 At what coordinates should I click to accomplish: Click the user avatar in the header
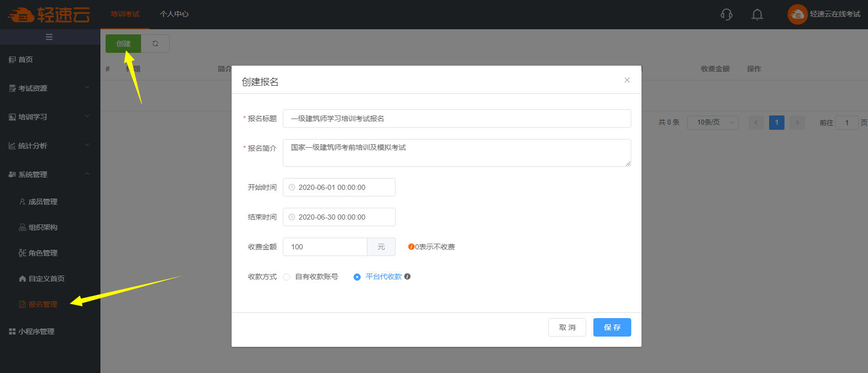pyautogui.click(x=797, y=14)
